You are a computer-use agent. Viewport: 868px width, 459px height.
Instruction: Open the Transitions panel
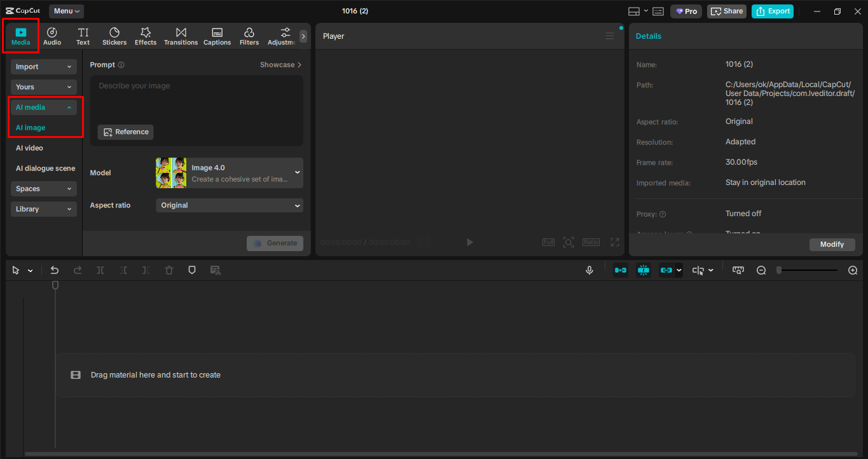point(181,36)
